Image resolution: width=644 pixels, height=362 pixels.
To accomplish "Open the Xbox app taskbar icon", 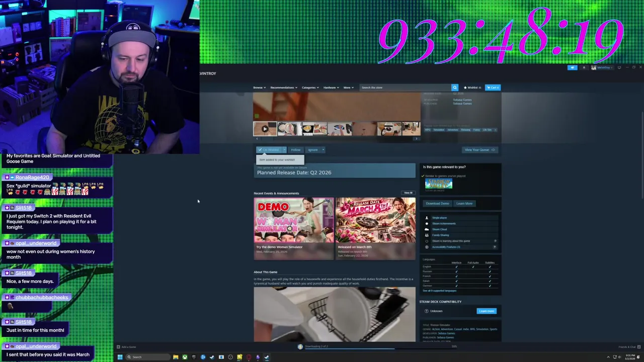I will [x=185, y=357].
